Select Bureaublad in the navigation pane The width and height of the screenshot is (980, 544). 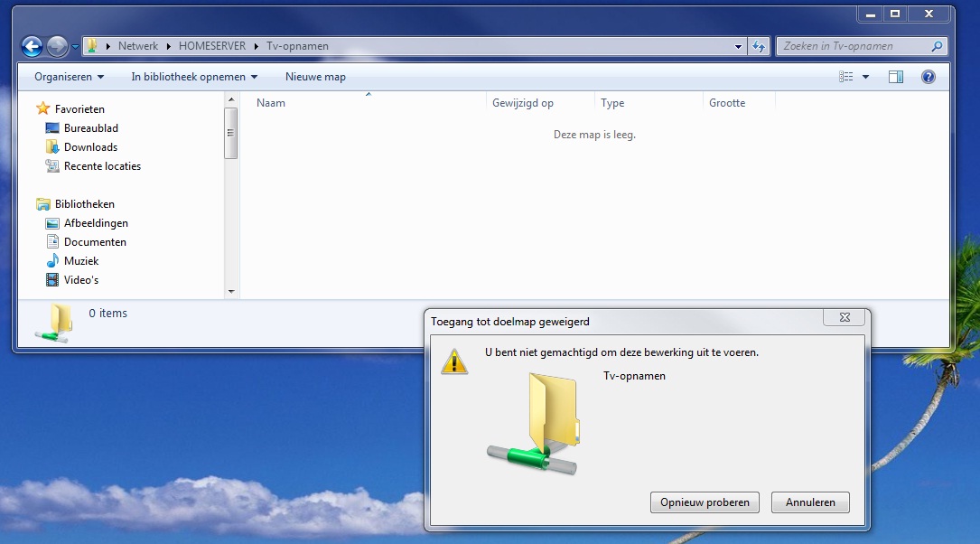pos(90,128)
